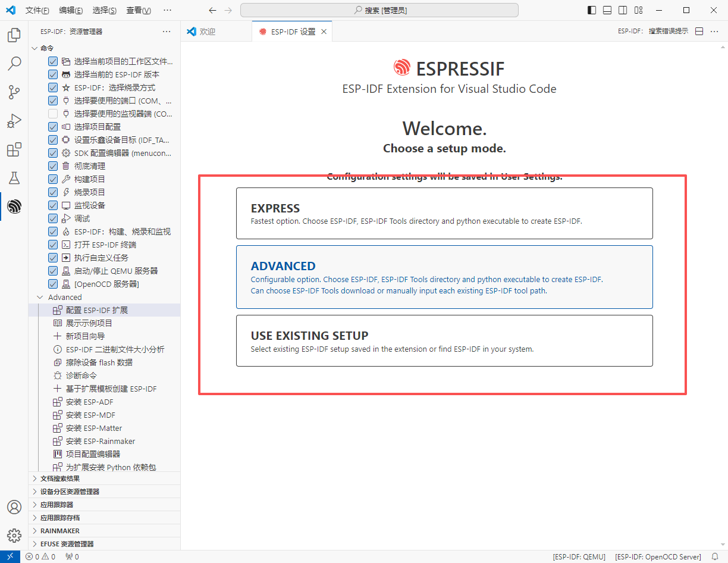Toggle the secondary side bar layout icon
This screenshot has height=563, width=728.
[623, 10]
